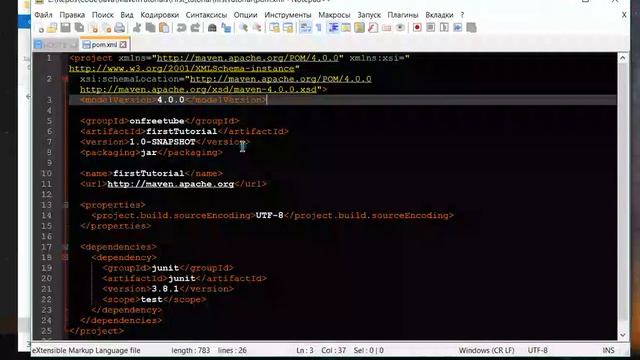
Task: Start macro recording red button
Action: [x=417, y=28]
